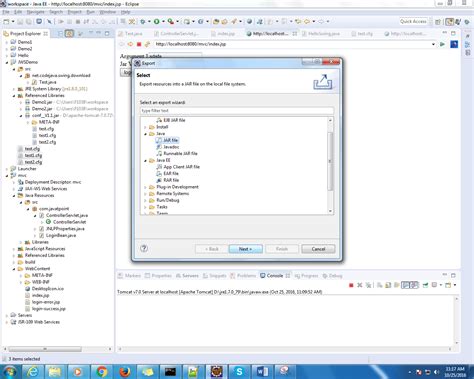Open Firefox from taskbar

(125, 372)
